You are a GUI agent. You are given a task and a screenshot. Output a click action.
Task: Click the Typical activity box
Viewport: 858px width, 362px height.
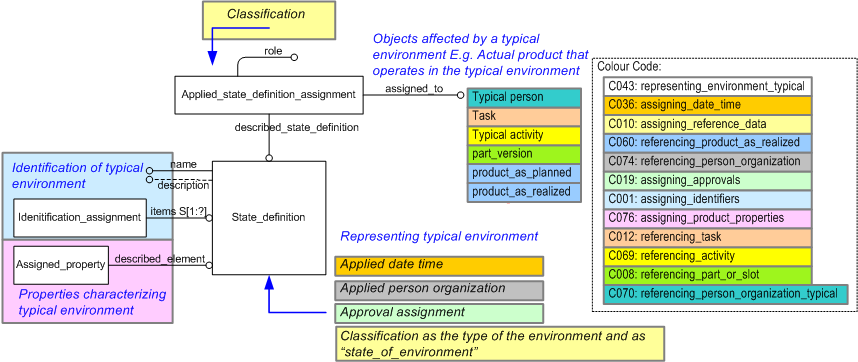[x=524, y=135]
